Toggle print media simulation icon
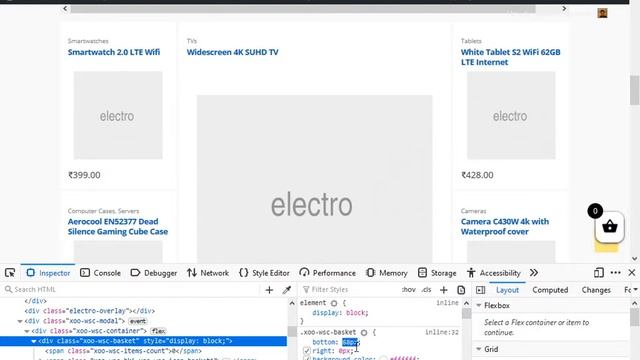640x360 pixels. pos(461,290)
